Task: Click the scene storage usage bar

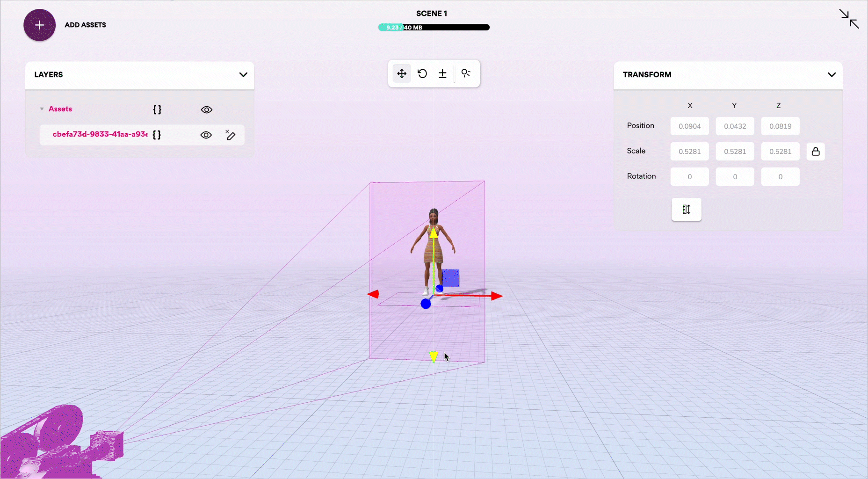Action: tap(434, 28)
